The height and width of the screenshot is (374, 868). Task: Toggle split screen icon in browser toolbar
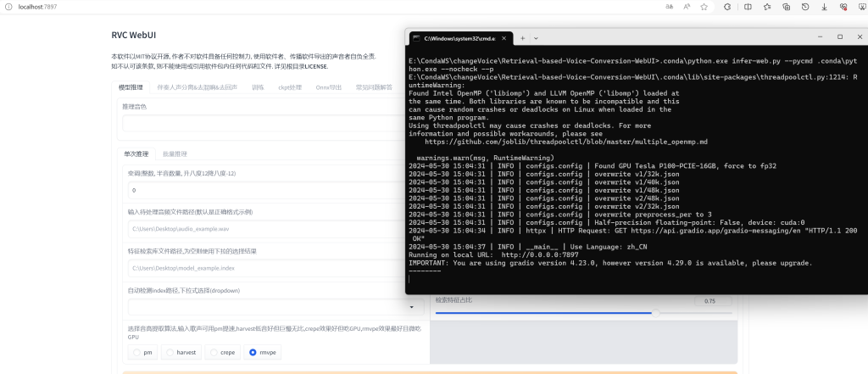(748, 7)
